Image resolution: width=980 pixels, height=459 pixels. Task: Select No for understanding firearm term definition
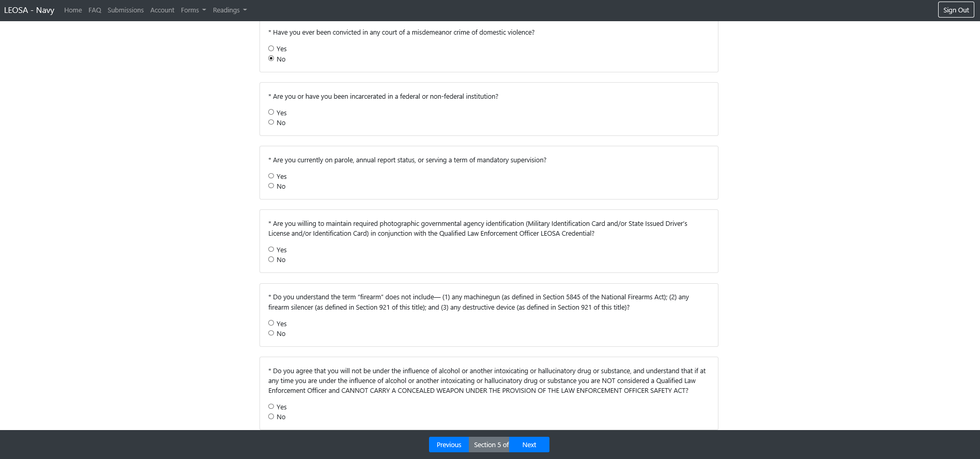coord(271,333)
